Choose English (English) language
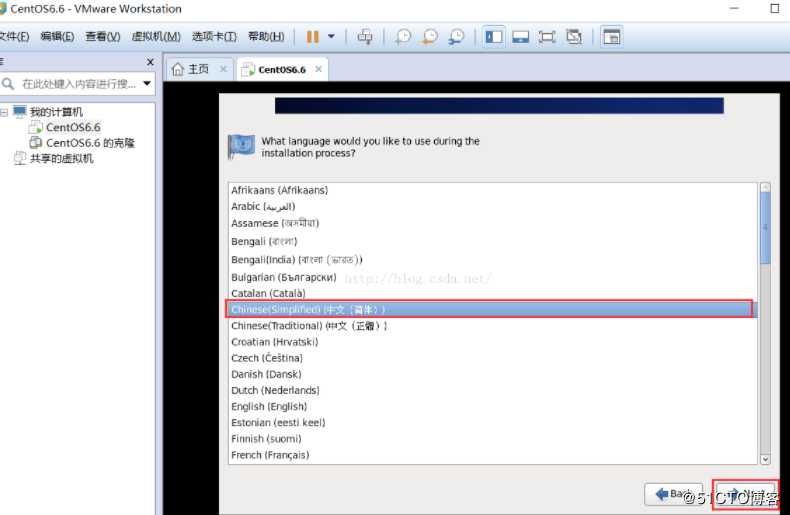790x515 pixels. [x=492, y=406]
